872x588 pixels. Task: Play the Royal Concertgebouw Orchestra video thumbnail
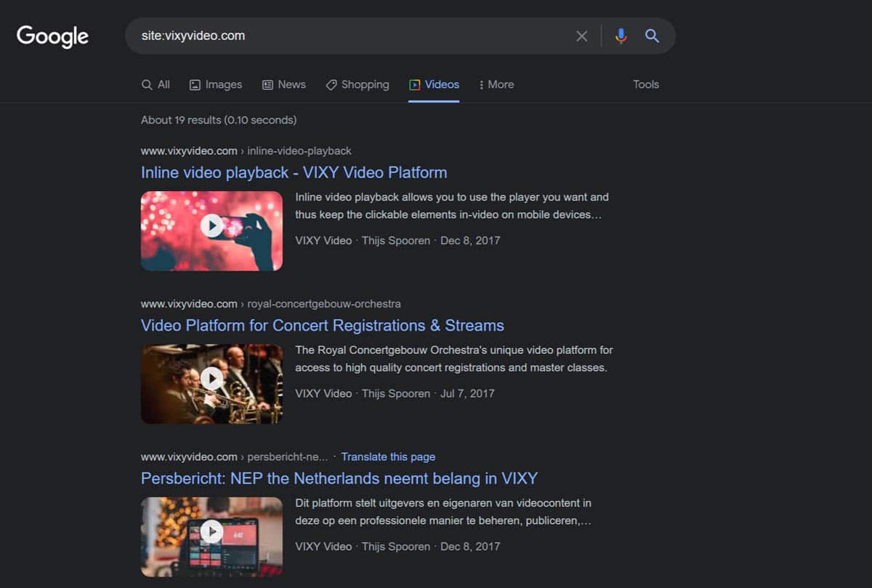click(x=211, y=384)
